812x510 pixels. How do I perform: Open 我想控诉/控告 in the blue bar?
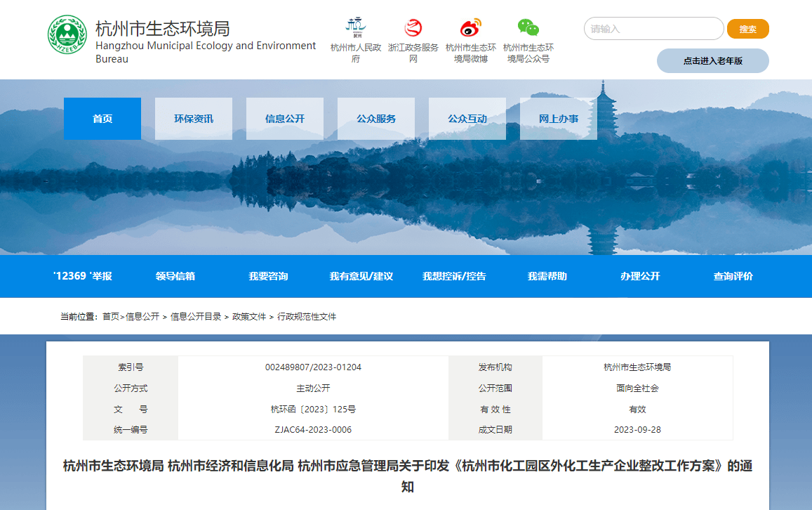(454, 276)
